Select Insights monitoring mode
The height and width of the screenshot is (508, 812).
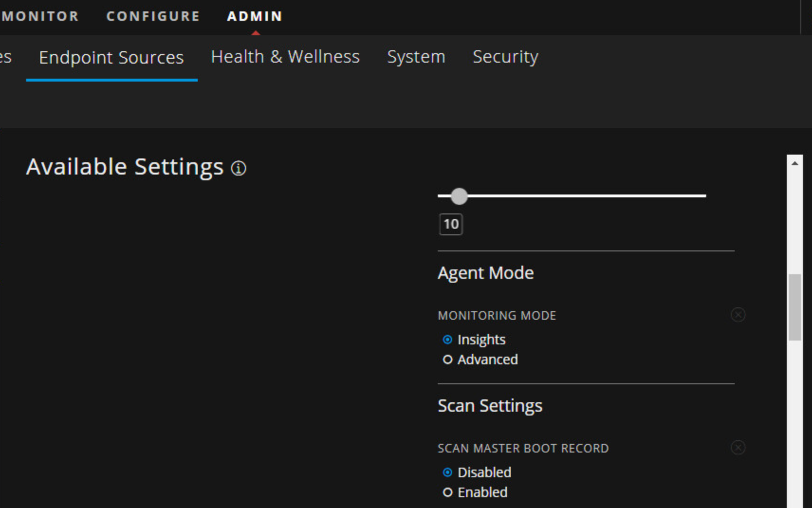(448, 339)
